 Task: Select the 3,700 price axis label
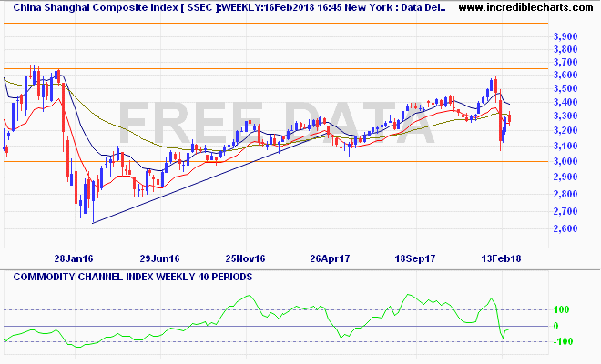click(x=565, y=62)
